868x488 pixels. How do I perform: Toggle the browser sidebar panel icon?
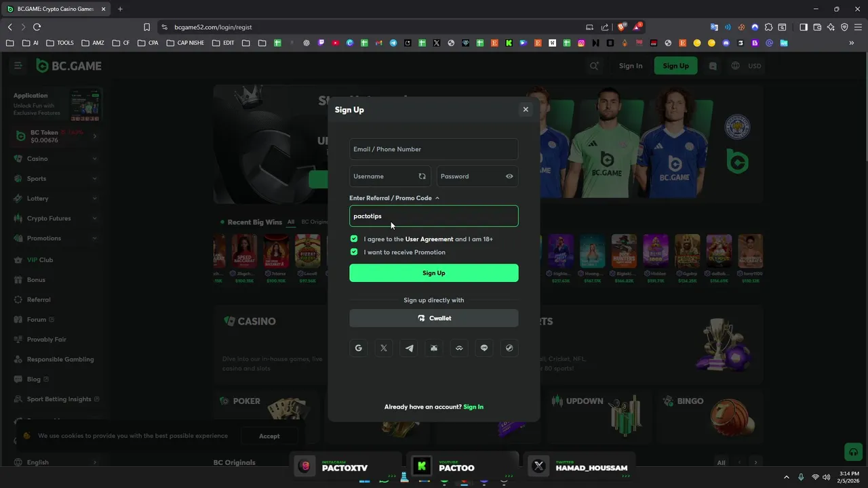(804, 27)
